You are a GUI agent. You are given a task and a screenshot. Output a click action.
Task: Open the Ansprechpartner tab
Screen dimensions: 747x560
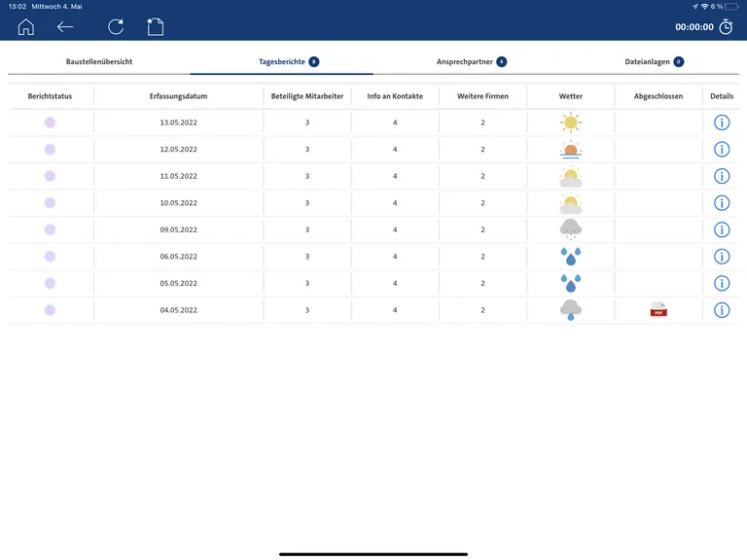tap(471, 61)
